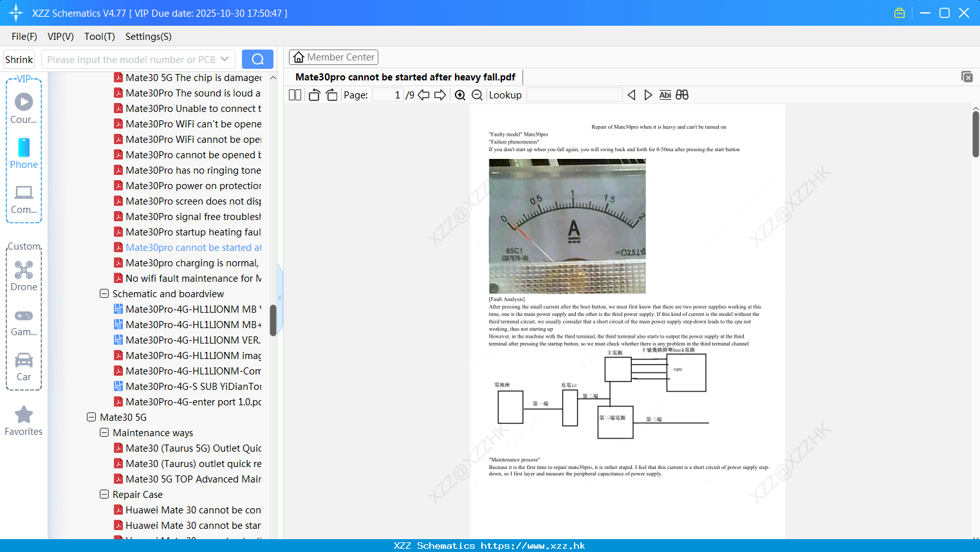Collapse the Schematic and boardview node
The height and width of the screenshot is (552, 980).
(104, 293)
